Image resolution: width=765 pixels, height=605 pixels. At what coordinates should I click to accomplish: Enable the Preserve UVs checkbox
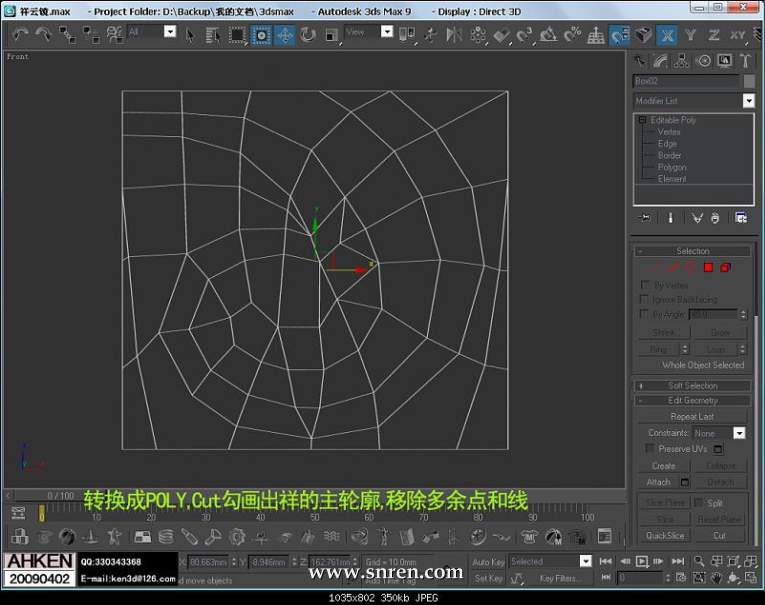[649, 449]
